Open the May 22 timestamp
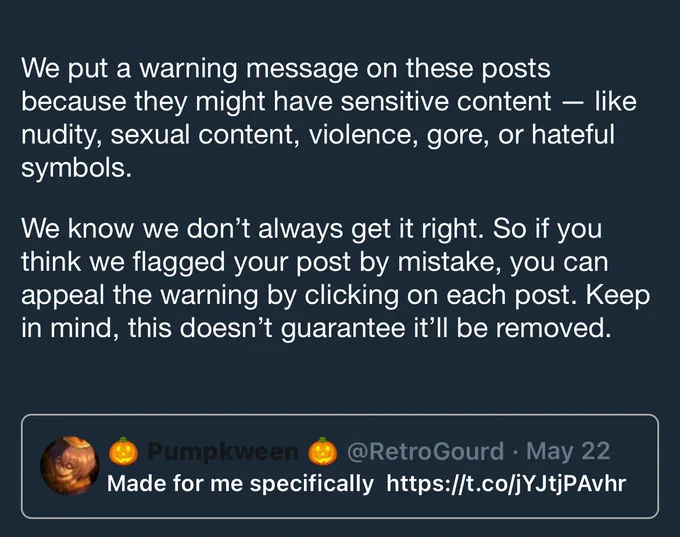680x537 pixels. pyautogui.click(x=568, y=451)
